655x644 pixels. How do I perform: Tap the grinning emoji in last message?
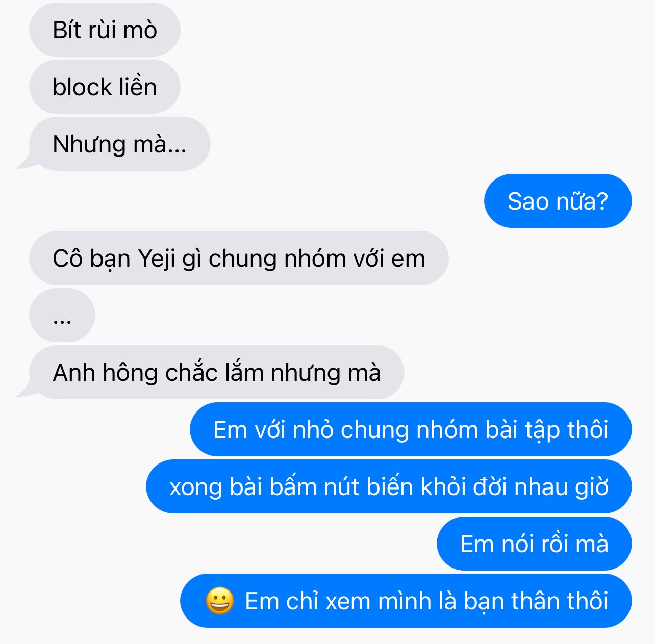(220, 601)
